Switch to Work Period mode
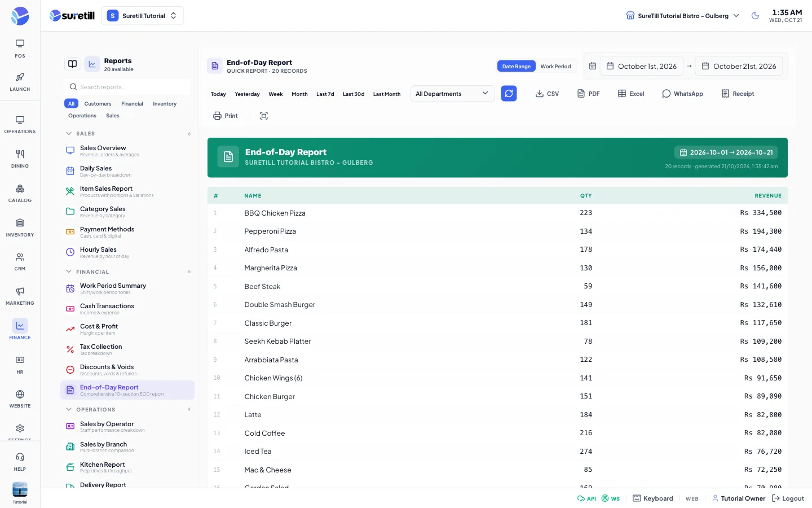The image size is (812, 508). pos(555,67)
